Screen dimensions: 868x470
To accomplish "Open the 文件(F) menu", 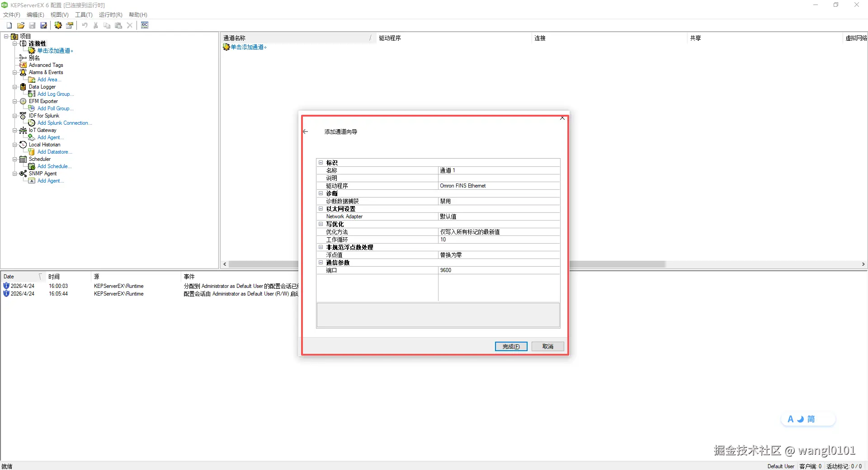I will click(x=12, y=15).
